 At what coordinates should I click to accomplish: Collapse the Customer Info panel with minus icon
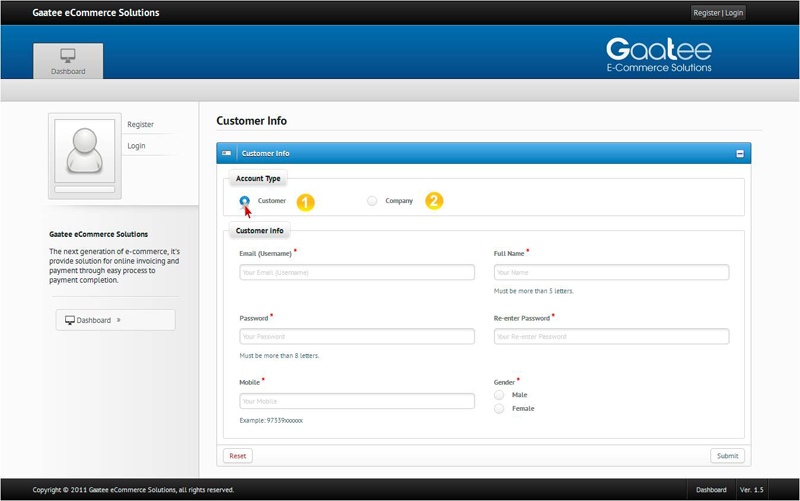click(740, 154)
